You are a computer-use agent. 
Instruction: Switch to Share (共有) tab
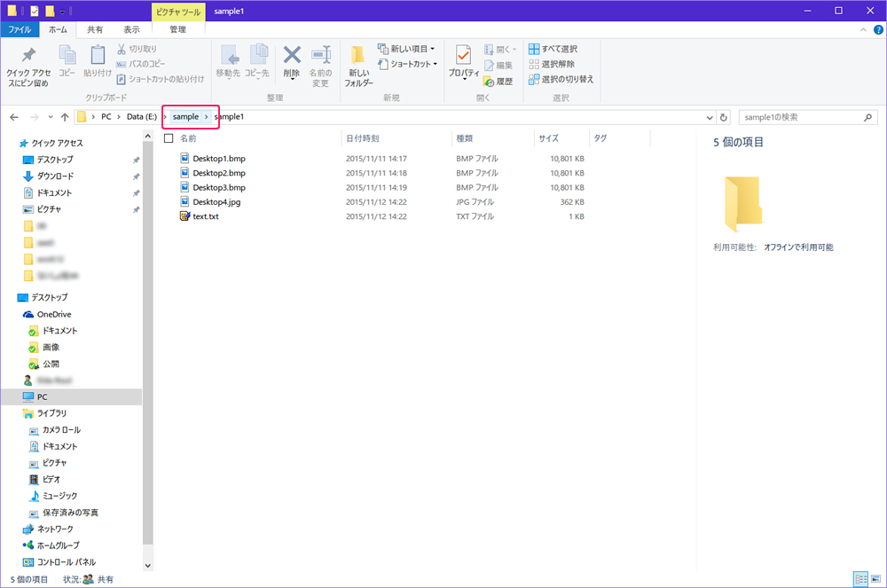[x=95, y=29]
